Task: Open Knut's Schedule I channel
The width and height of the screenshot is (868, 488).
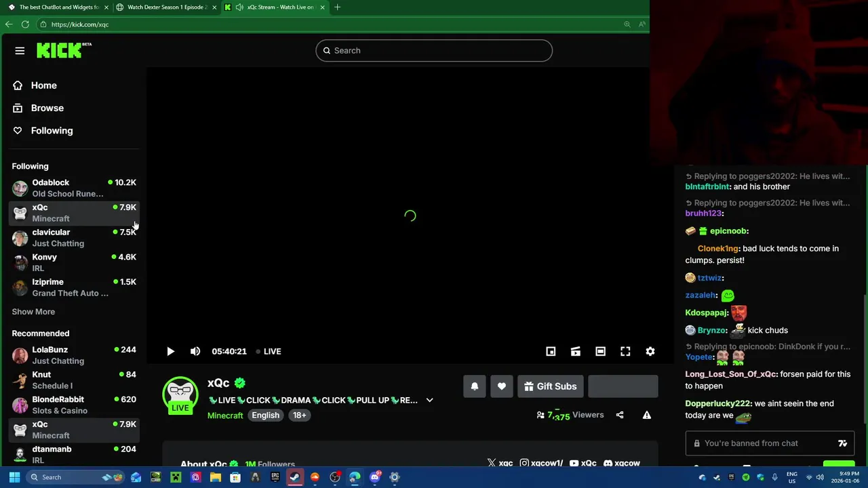Action: 75,380
